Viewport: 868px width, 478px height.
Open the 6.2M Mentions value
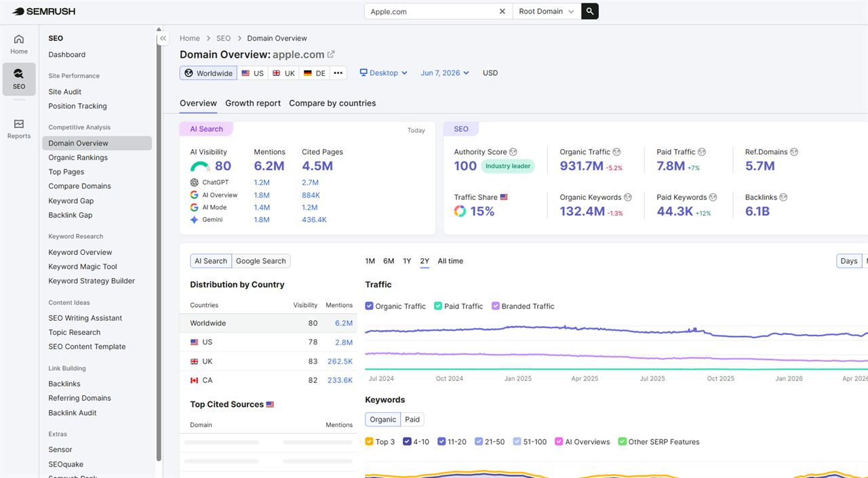click(269, 166)
